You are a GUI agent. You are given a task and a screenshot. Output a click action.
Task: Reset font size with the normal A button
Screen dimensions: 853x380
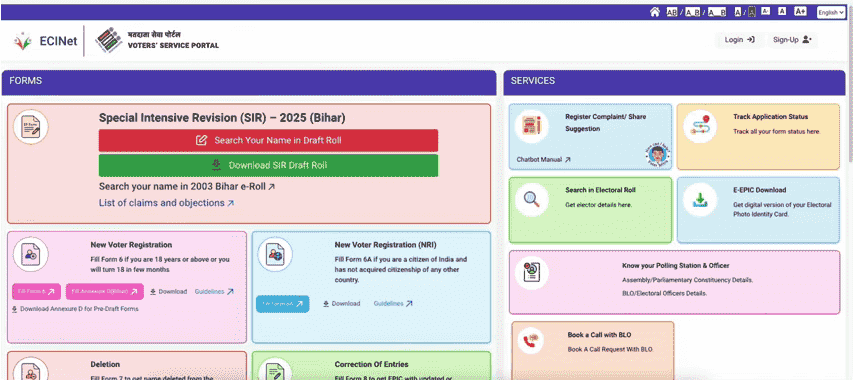(782, 11)
